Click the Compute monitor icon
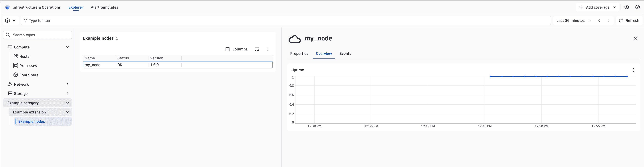Screen dimensions: 644x167 coord(10,47)
